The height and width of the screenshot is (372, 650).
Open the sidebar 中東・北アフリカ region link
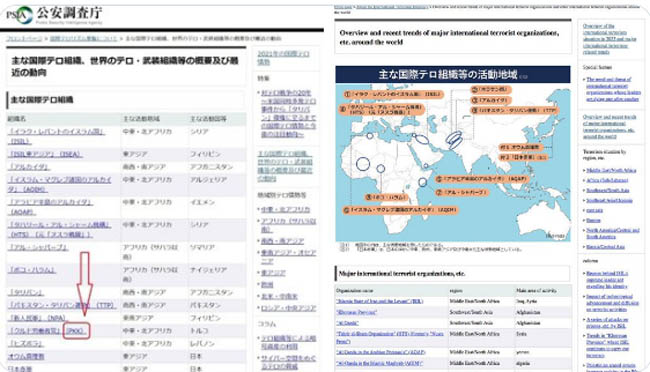(x=285, y=209)
